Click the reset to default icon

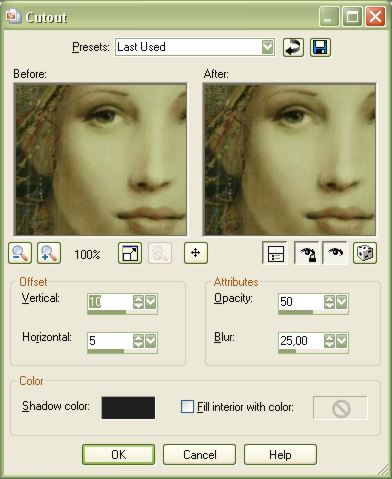pos(293,47)
